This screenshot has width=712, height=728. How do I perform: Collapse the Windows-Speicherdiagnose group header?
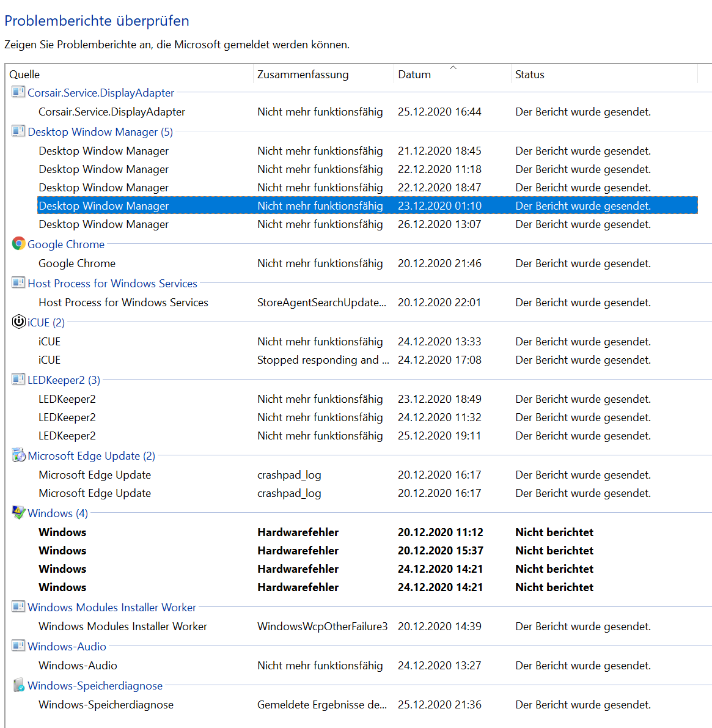(95, 686)
